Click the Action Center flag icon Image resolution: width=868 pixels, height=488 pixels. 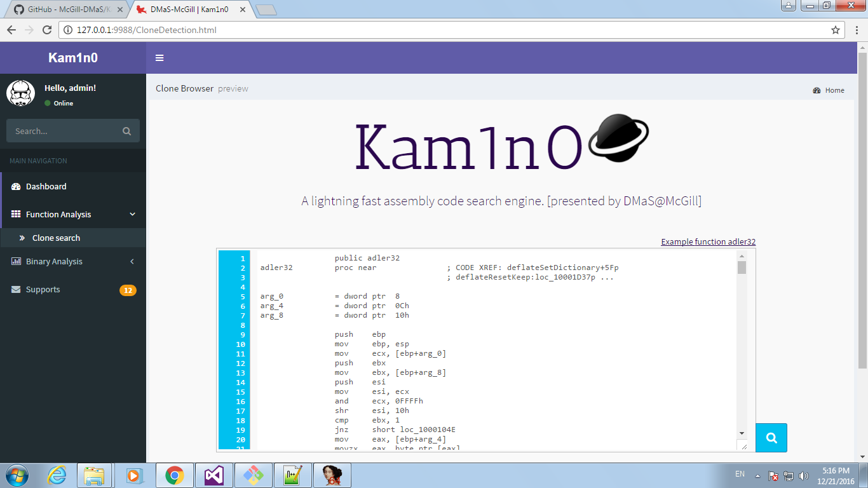tap(773, 475)
